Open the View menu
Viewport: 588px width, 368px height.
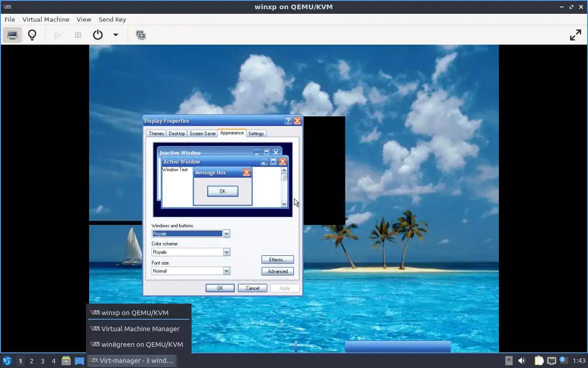click(84, 19)
